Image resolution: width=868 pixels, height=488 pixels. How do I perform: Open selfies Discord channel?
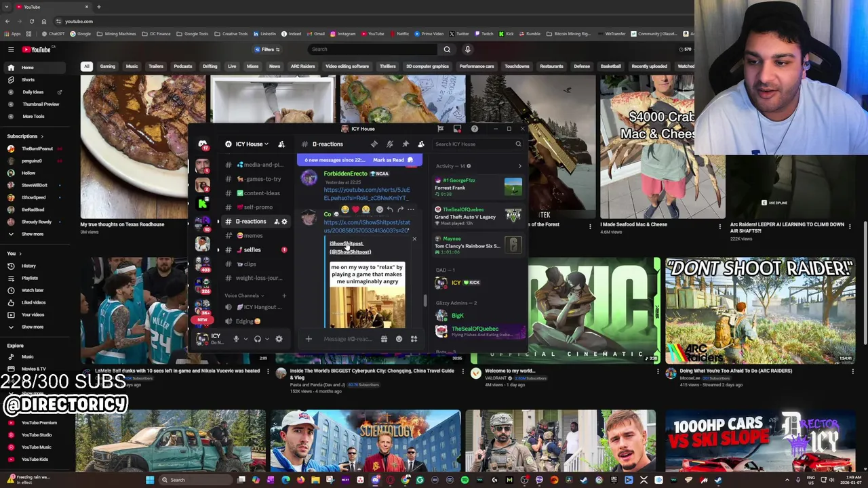click(x=255, y=249)
